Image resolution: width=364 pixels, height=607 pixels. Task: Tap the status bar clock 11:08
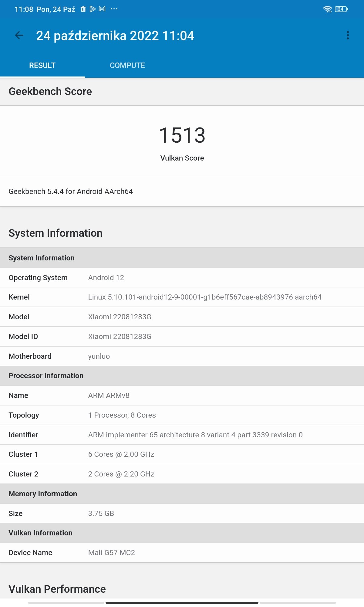coord(24,9)
